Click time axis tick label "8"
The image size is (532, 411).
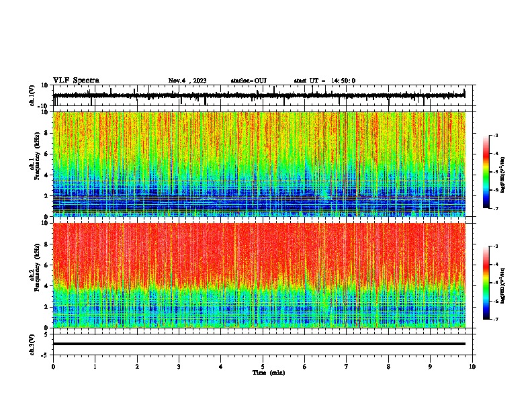click(388, 367)
